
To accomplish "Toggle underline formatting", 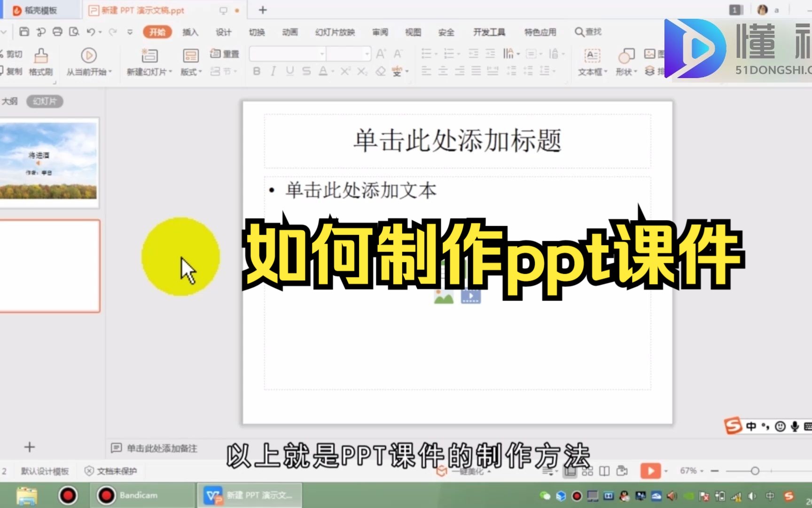I will [x=290, y=71].
